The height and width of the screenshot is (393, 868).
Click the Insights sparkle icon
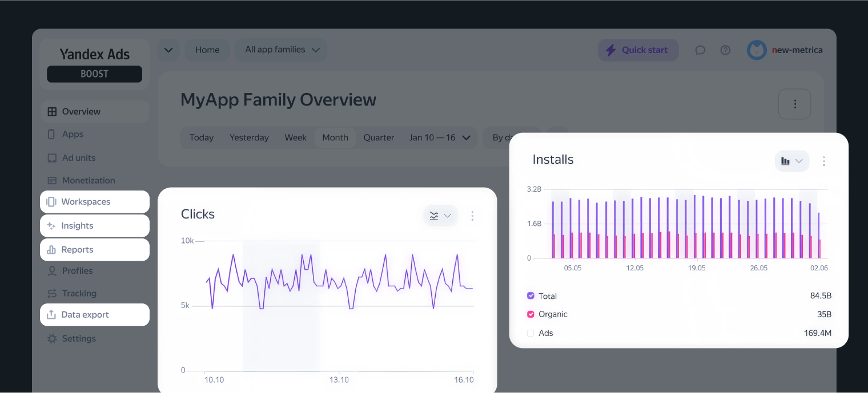tap(51, 226)
